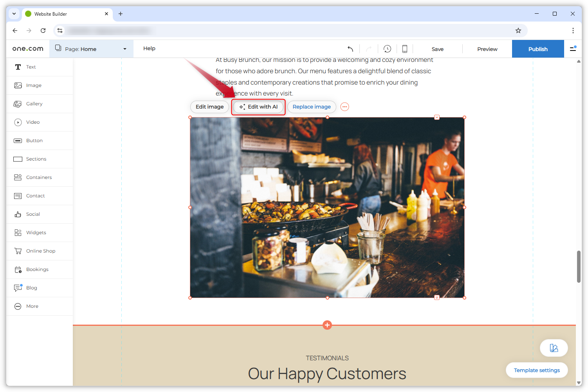Open the Image panel in the sidebar
This screenshot has width=588, height=392.
pos(34,85)
